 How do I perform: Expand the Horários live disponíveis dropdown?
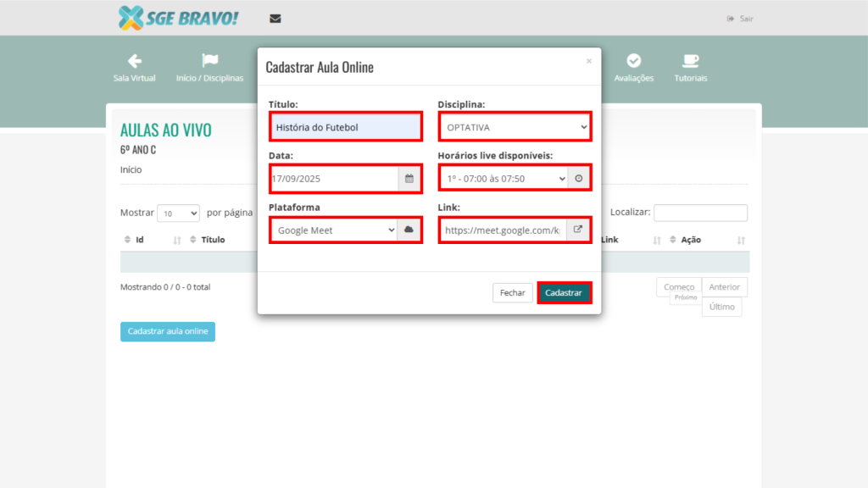(x=504, y=179)
